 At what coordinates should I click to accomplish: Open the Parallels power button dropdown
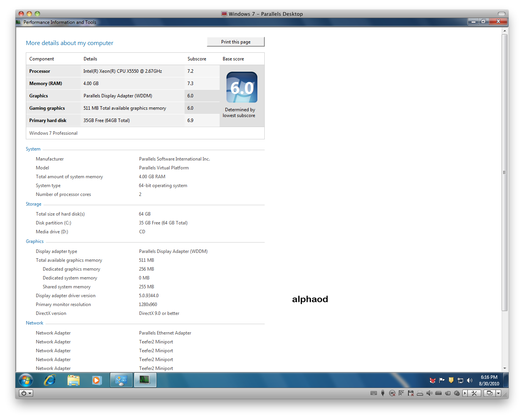(26, 393)
